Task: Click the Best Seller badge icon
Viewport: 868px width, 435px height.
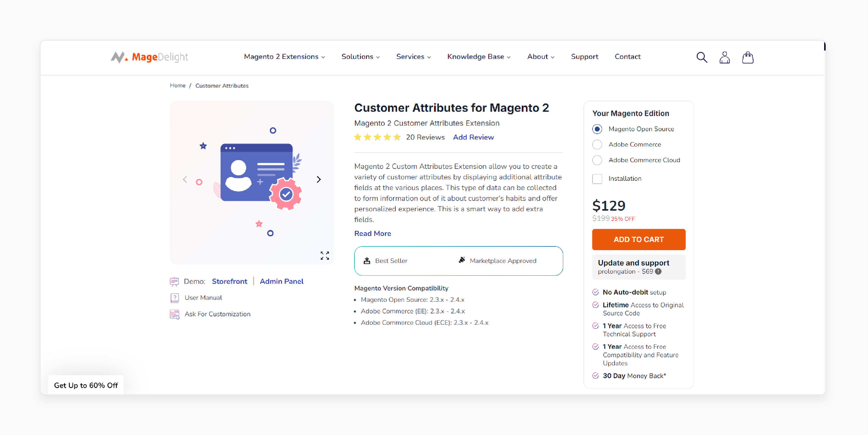Action: (366, 260)
